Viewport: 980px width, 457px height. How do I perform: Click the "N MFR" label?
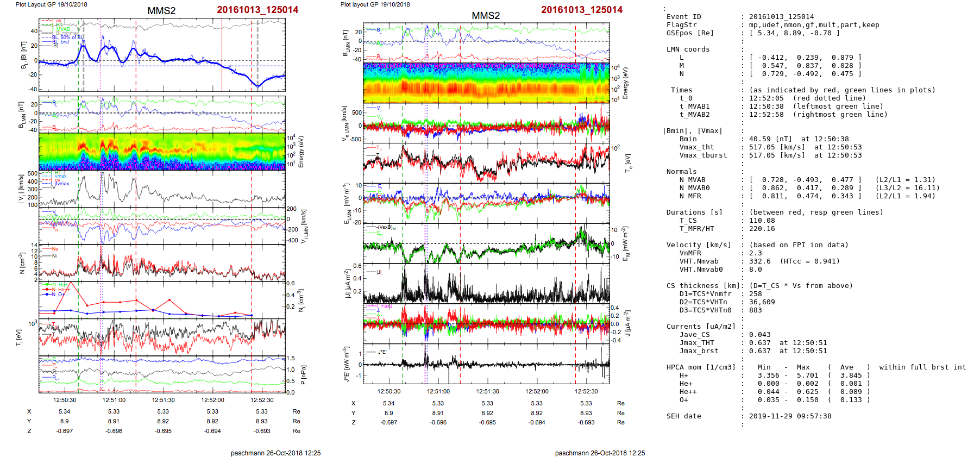690,196
